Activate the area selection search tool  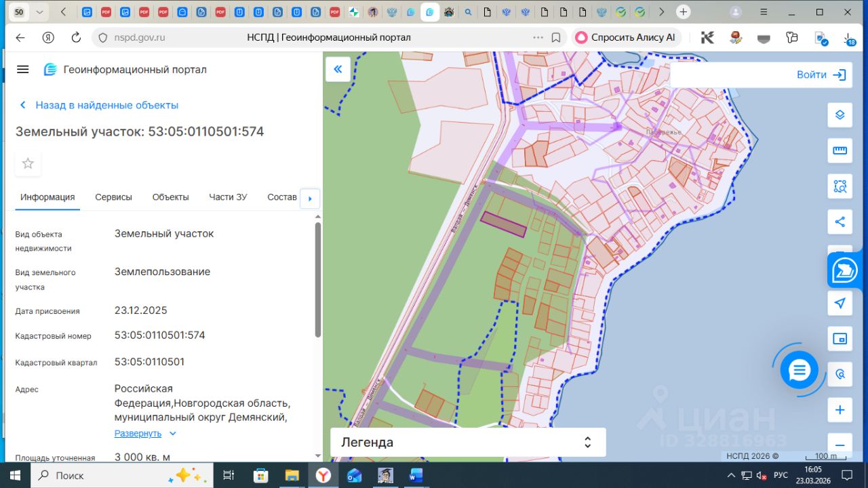pyautogui.click(x=840, y=186)
